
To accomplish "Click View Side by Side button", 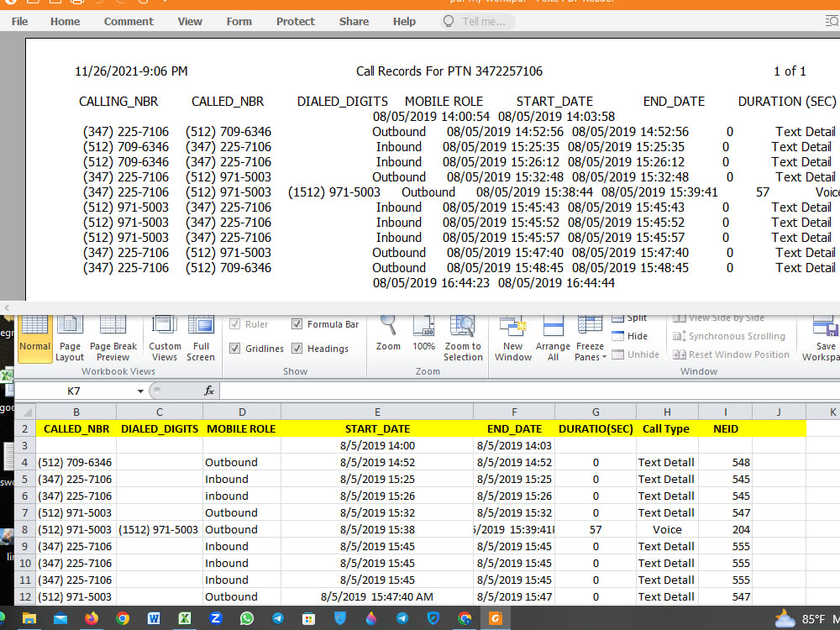I will coord(720,318).
